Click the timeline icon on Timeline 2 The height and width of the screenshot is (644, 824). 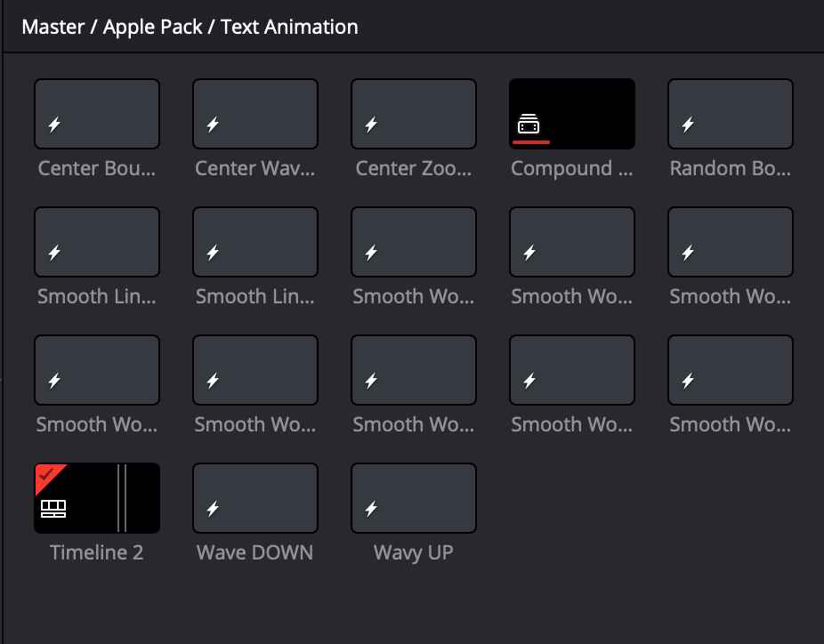(x=54, y=509)
